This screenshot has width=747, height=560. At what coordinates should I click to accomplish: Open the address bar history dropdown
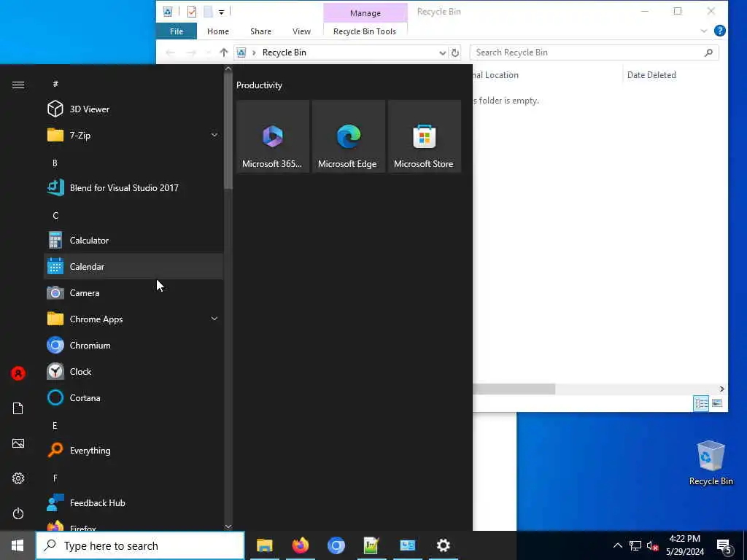click(442, 52)
